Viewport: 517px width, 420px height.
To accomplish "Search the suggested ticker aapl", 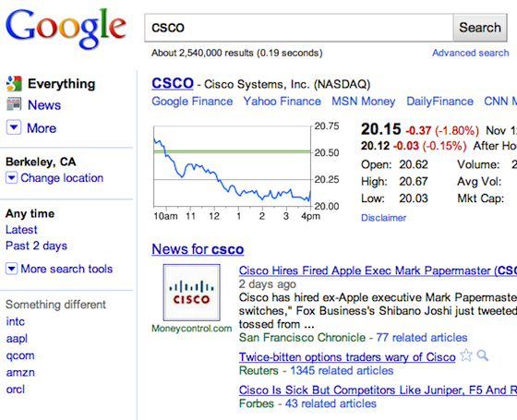I will 17,339.
